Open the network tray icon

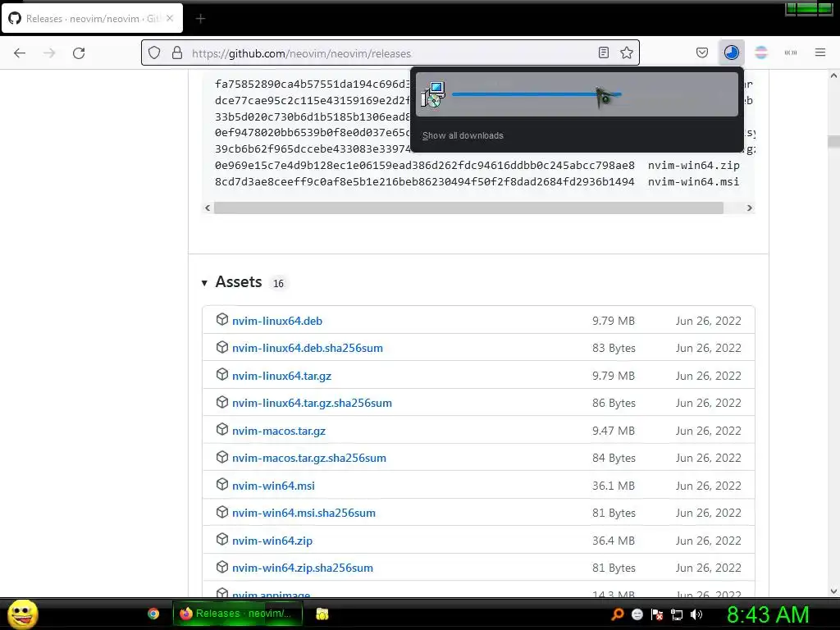coord(677,614)
